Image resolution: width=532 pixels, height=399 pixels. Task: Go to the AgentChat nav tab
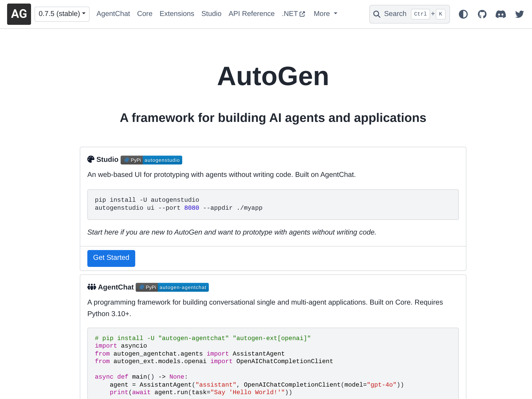click(113, 14)
